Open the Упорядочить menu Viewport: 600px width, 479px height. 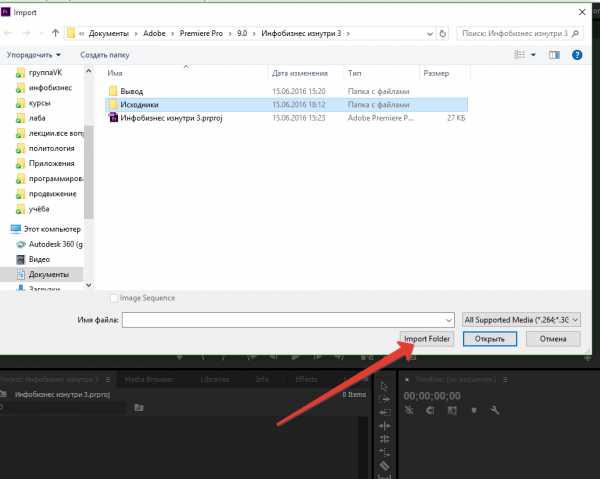33,54
